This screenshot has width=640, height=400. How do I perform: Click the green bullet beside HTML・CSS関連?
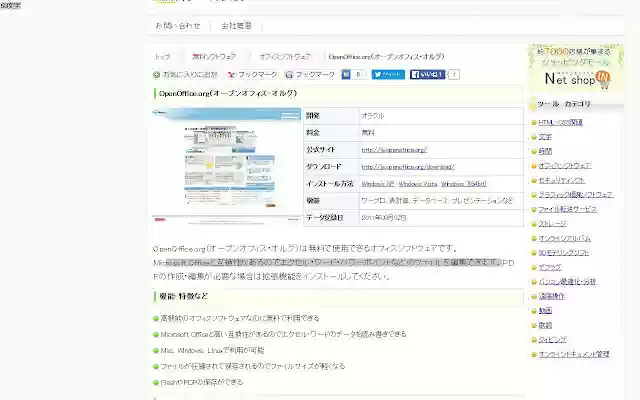[x=534, y=123]
